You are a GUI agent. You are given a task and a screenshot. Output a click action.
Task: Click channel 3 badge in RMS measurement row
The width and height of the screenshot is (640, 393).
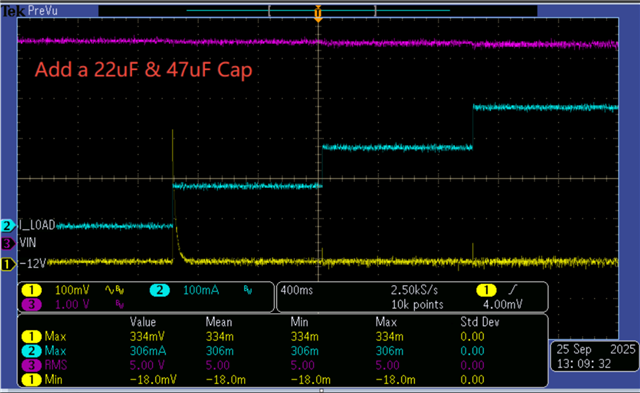31,365
